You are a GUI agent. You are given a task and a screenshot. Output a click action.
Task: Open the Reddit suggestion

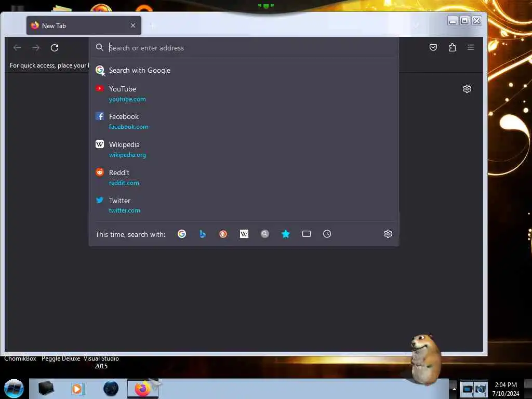(x=244, y=178)
